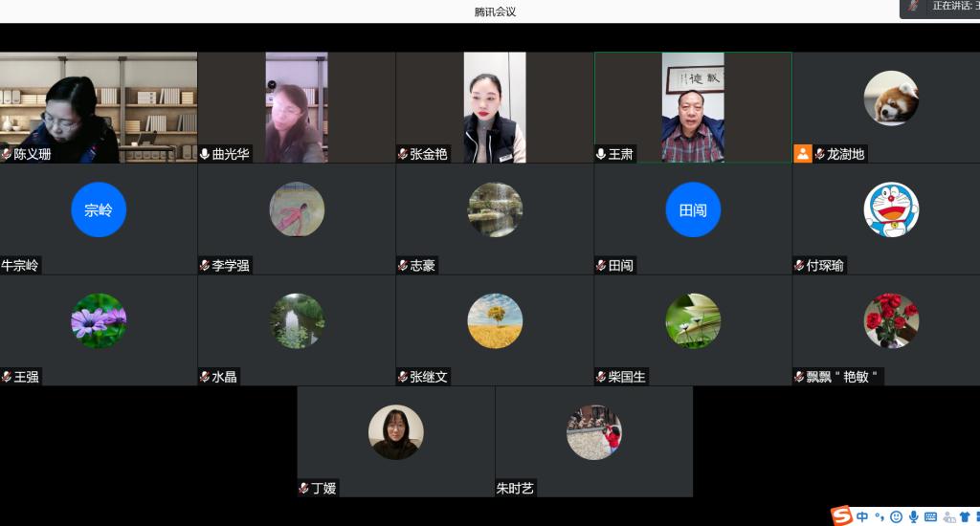This screenshot has width=980, height=526.
Task: Start Sogou voice input microphone
Action: [914, 516]
